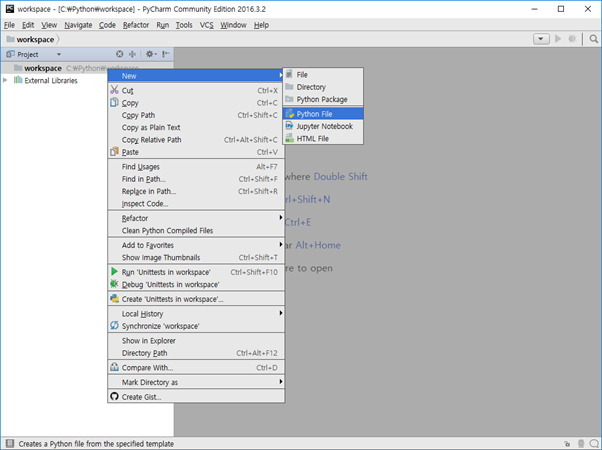This screenshot has width=602, height=450.
Task: Select Directory Path entry
Action: (196, 353)
